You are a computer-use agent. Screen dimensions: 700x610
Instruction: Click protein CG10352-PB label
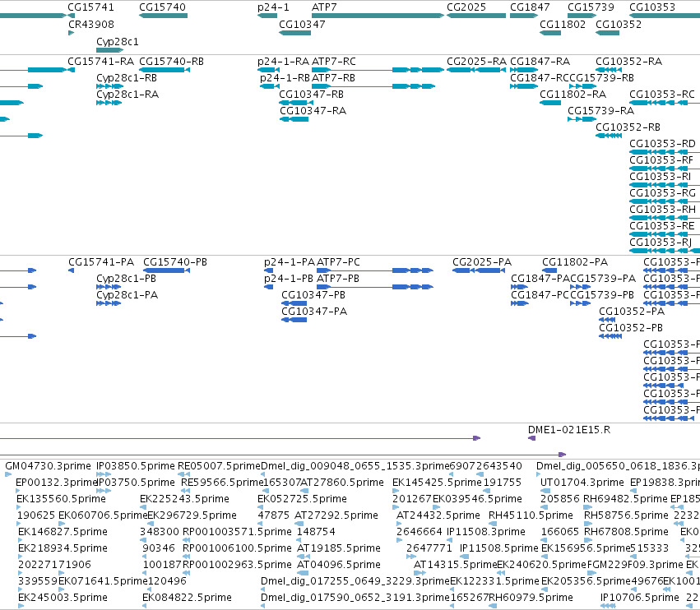pyautogui.click(x=631, y=328)
